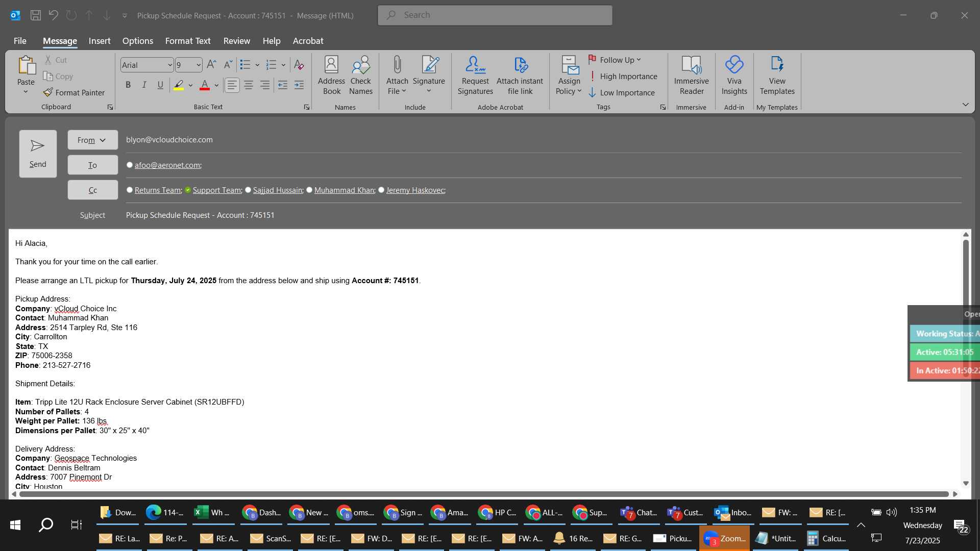This screenshot has height=551, width=980.
Task: Click the Sajjad Hussain presence indicator
Action: pos(248,190)
